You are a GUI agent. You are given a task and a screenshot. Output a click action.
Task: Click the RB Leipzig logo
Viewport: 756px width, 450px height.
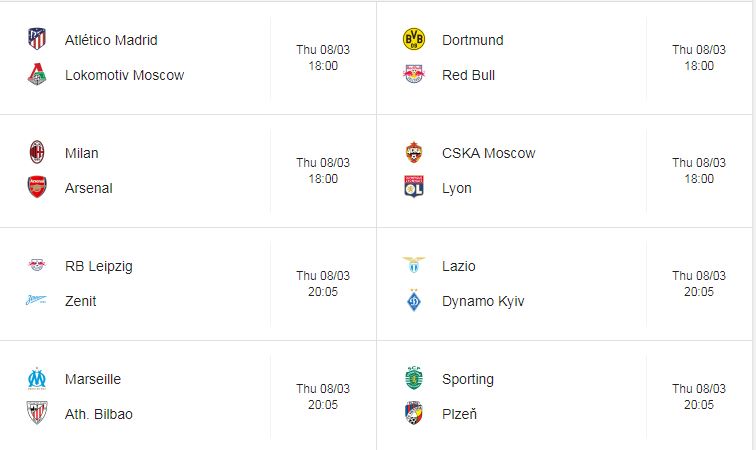pos(37,266)
